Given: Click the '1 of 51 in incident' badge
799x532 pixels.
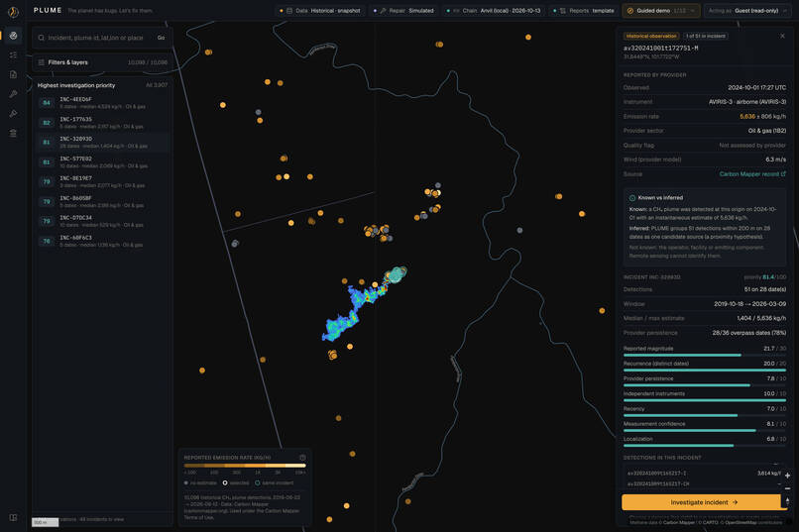Looking at the screenshot, I should coord(705,36).
